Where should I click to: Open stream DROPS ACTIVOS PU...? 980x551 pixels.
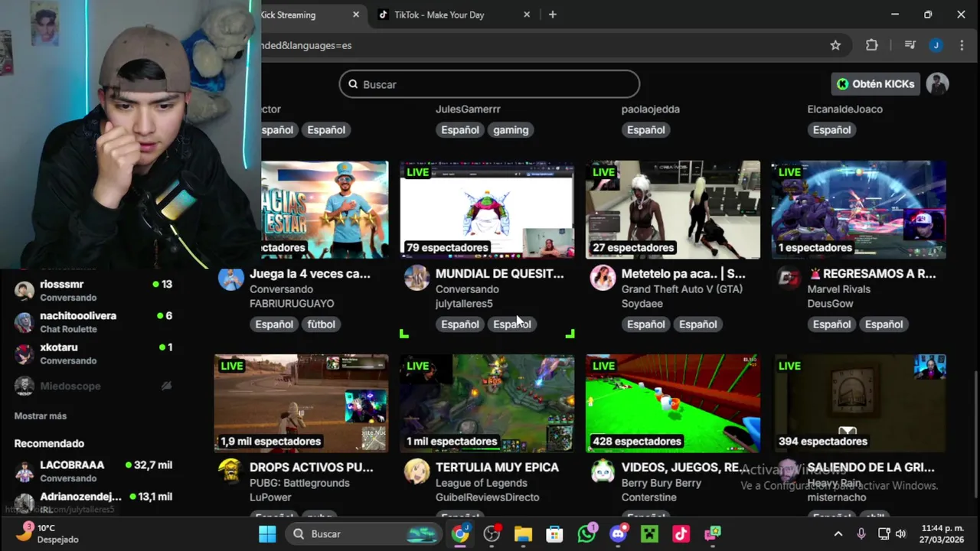[x=312, y=467]
